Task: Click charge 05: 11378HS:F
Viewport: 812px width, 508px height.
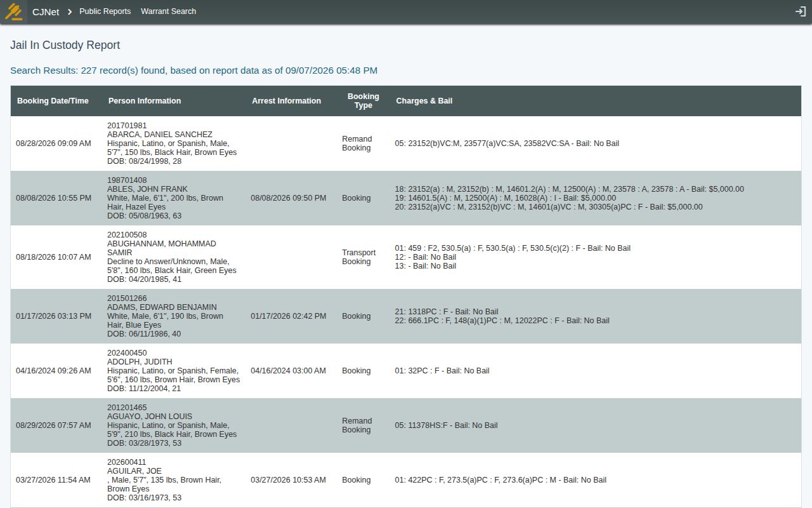Action: [x=446, y=425]
